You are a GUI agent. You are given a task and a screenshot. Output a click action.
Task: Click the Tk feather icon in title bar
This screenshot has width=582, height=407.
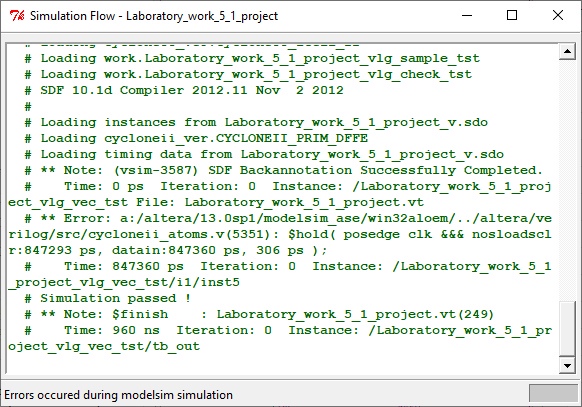pyautogui.click(x=17, y=16)
